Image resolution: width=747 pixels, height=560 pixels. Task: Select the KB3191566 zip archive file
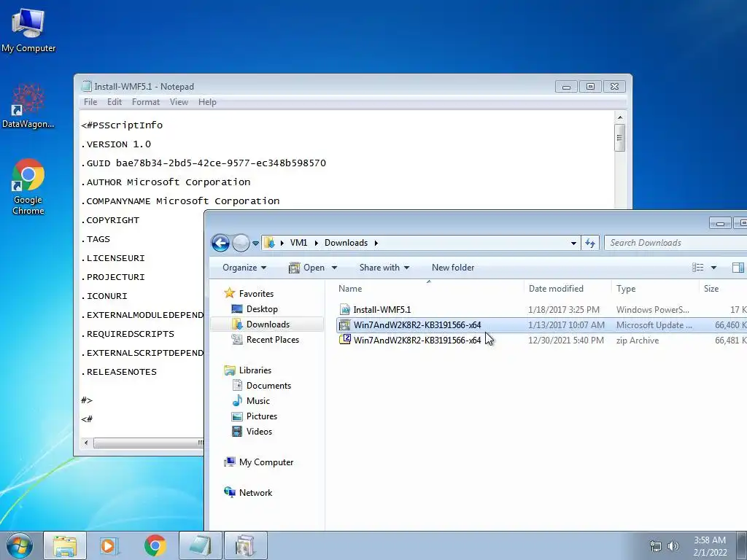[541, 340]
